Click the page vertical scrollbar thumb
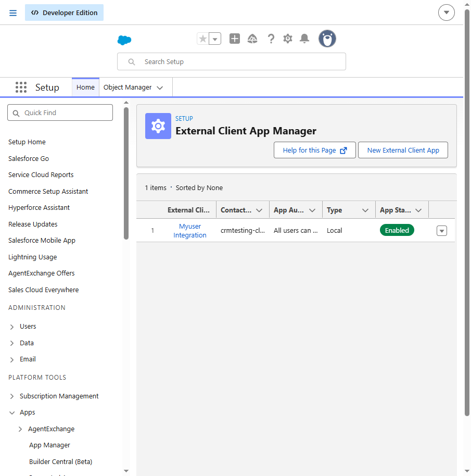The image size is (471, 476). [x=467, y=212]
